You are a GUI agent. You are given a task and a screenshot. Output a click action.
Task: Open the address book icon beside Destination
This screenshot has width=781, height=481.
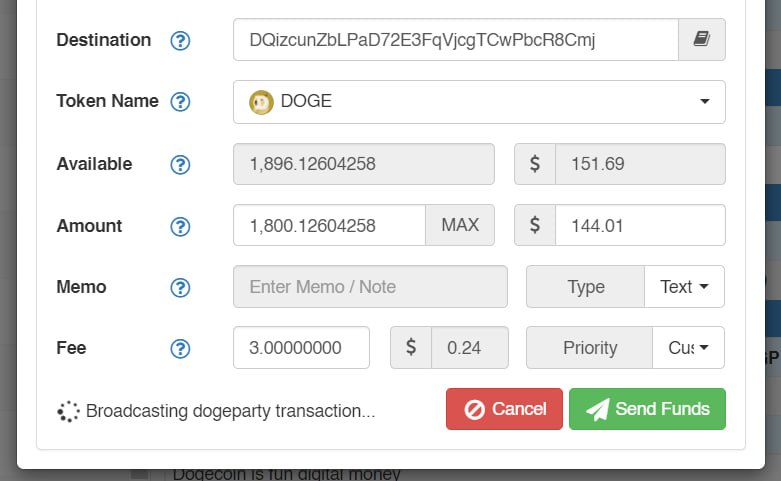tap(701, 40)
